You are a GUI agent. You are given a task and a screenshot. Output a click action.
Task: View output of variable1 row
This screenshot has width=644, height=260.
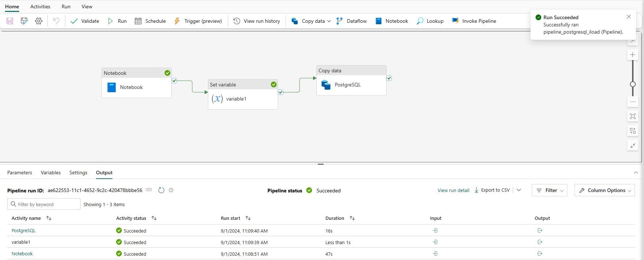(x=540, y=242)
